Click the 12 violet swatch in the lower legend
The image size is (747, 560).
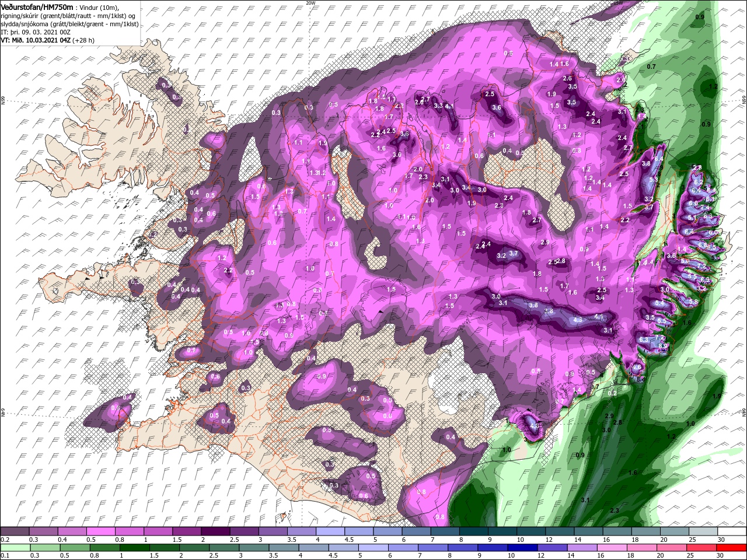pyautogui.click(x=551, y=548)
